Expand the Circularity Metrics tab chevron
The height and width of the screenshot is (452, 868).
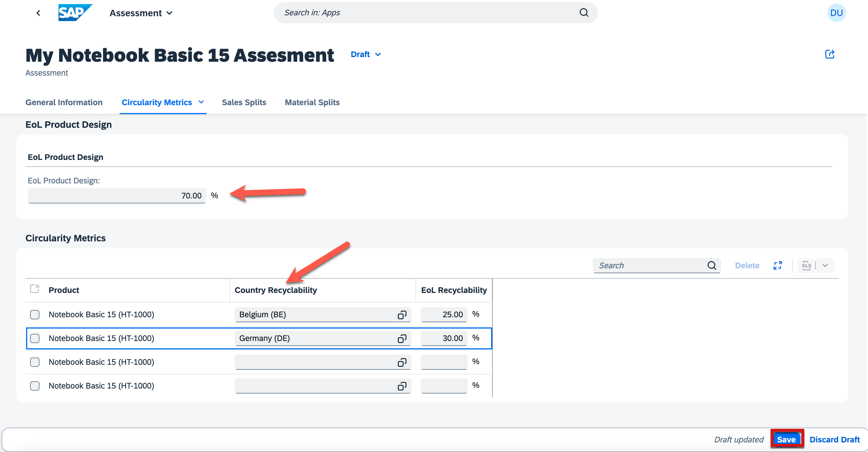201,102
